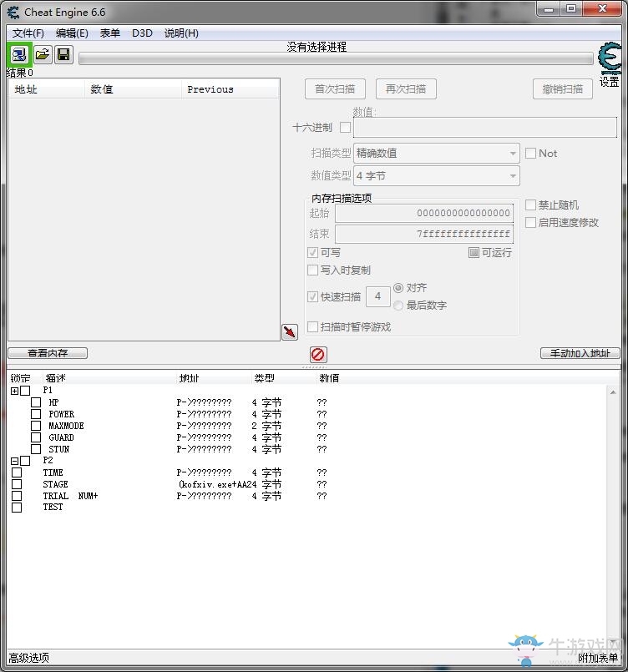Click the scan progress bar
Viewport: 628px width, 672px height.
coord(336,58)
